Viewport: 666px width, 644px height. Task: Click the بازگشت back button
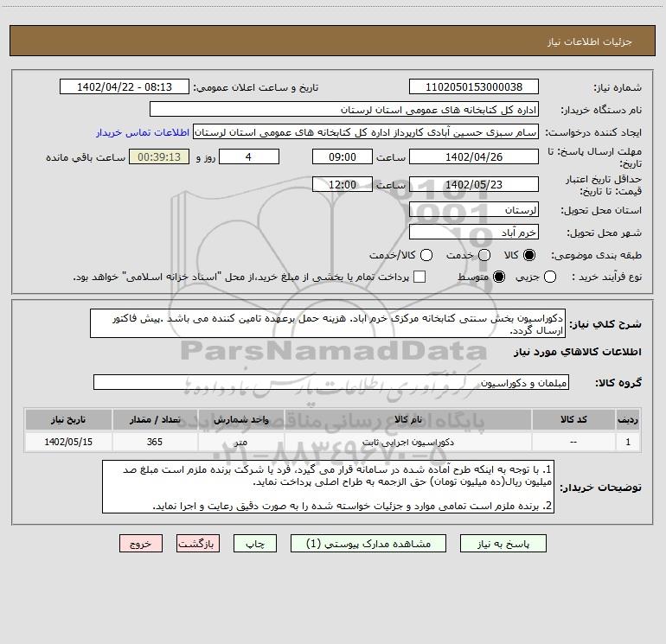pyautogui.click(x=198, y=544)
